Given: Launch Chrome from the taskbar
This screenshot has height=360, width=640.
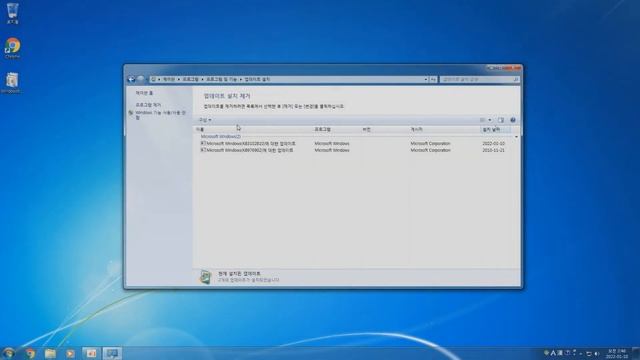Looking at the screenshot, I should coord(30,353).
